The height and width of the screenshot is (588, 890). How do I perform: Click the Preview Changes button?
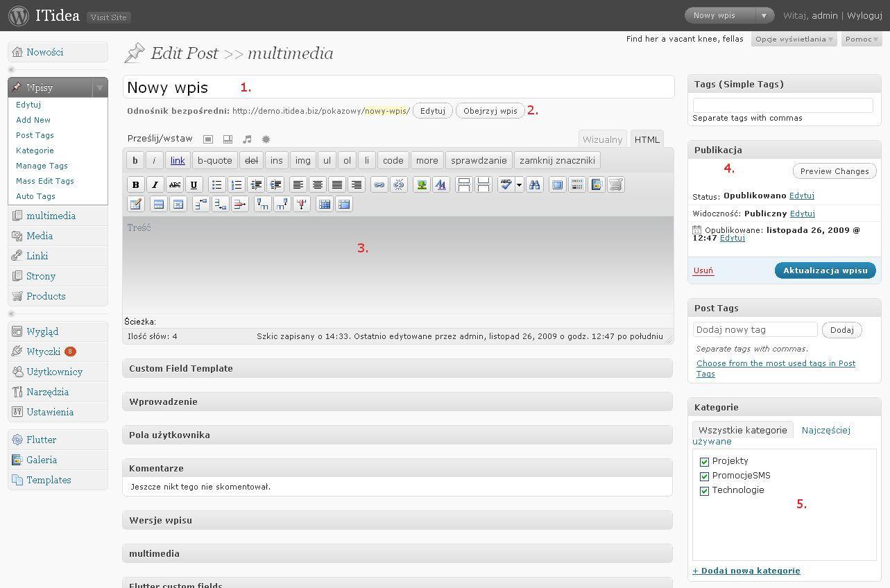click(835, 171)
